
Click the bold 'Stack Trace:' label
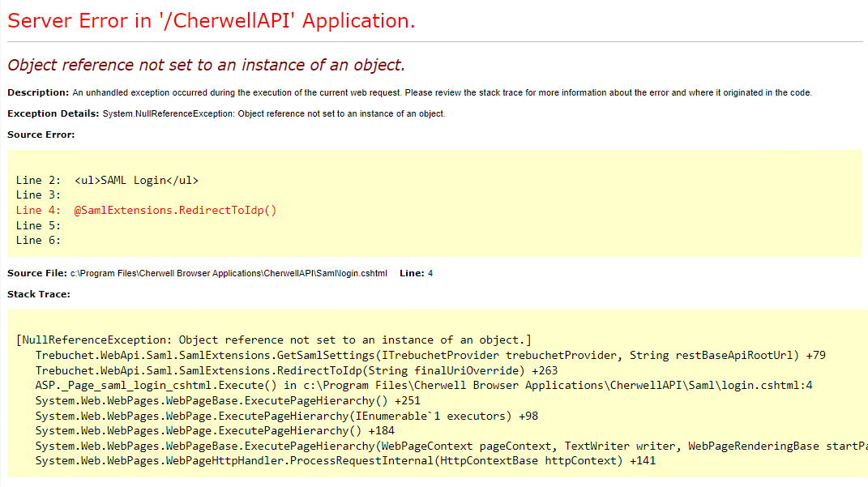(39, 294)
